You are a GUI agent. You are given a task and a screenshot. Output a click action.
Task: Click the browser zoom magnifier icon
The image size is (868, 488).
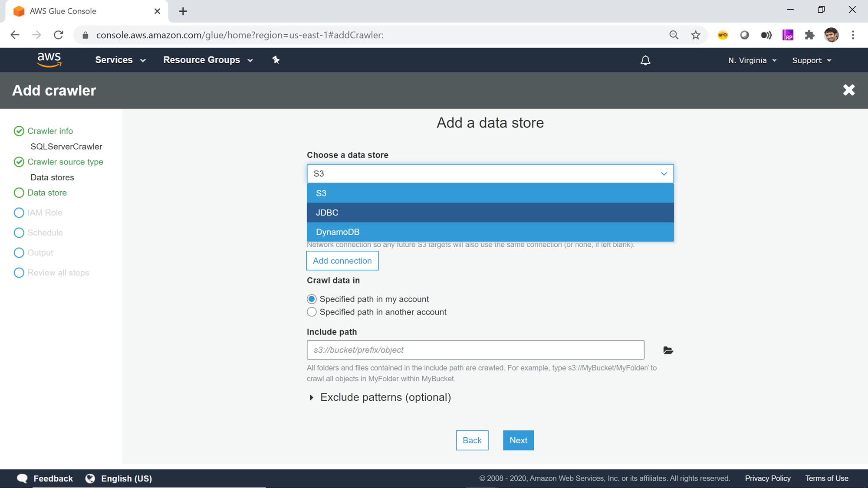(x=674, y=35)
